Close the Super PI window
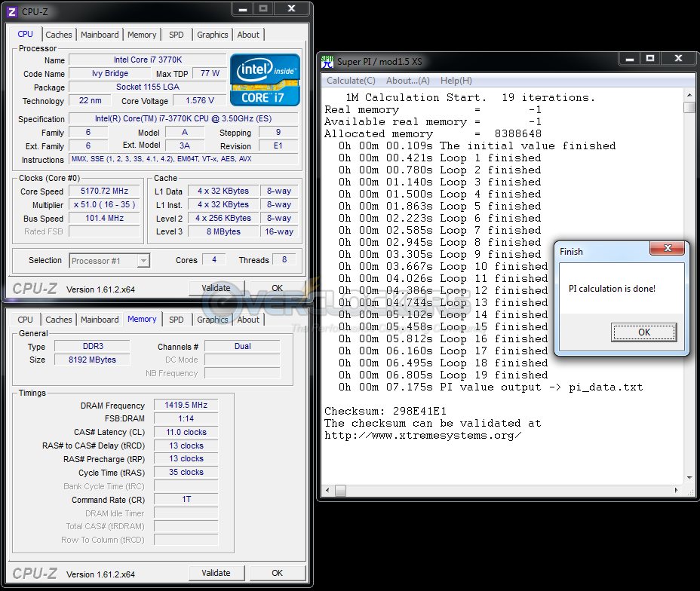Viewport: 700px width, 591px height. (679, 59)
